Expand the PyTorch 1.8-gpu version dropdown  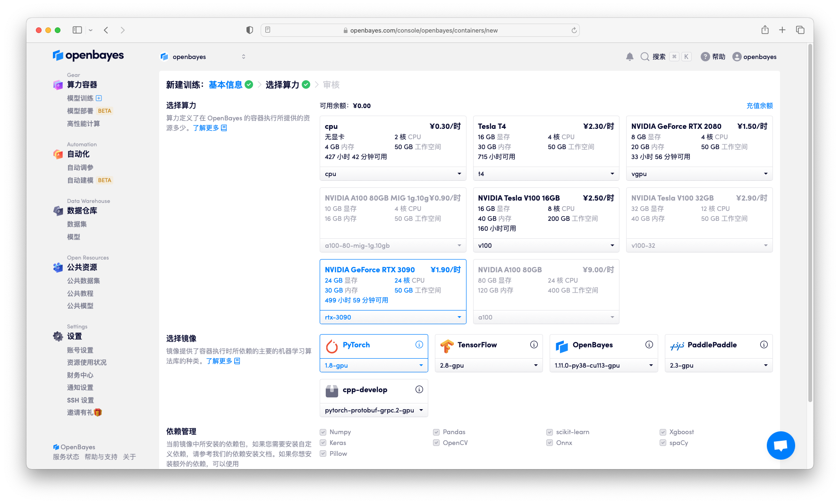click(373, 365)
